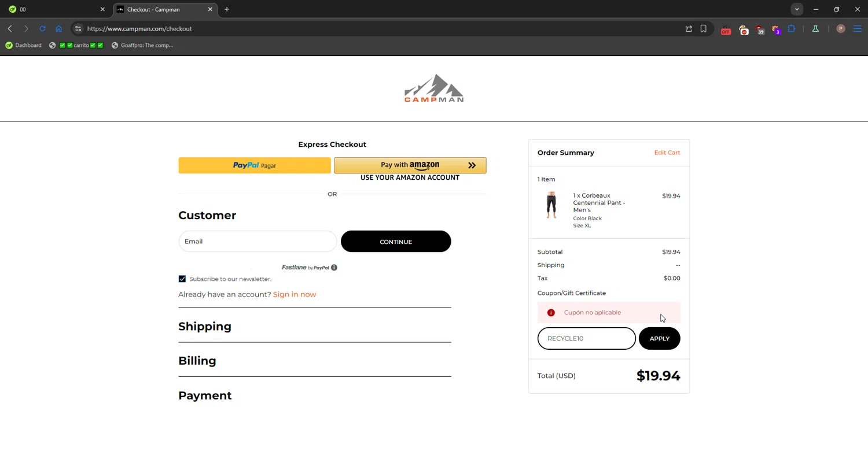This screenshot has width=868, height=470.
Task: Click the Corbeaux pant product thumbnail
Action: pos(551,205)
